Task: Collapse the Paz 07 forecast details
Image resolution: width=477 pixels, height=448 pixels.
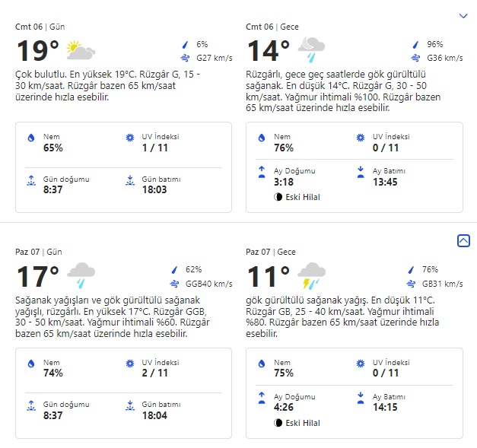Action: coord(463,240)
